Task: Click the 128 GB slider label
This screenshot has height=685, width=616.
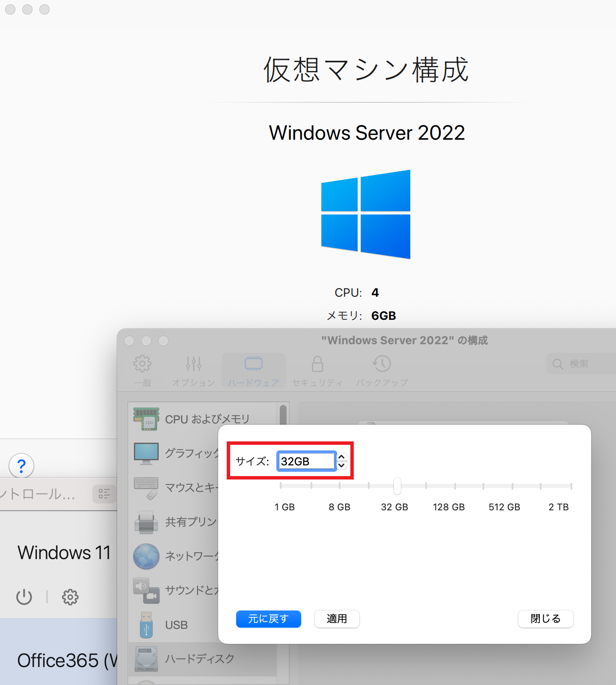Action: coord(449,507)
